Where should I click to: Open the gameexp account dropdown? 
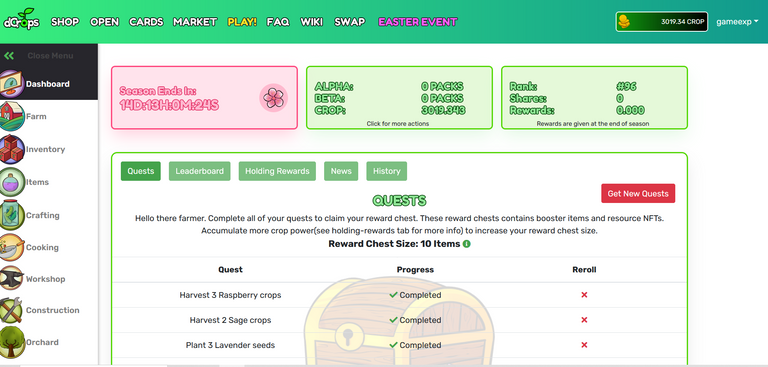click(737, 22)
